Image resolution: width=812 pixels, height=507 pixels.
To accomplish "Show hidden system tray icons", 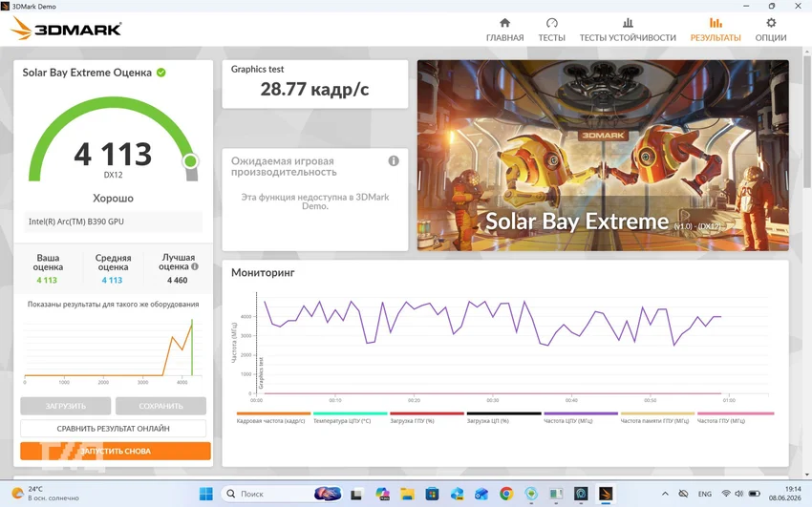I will pos(665,494).
